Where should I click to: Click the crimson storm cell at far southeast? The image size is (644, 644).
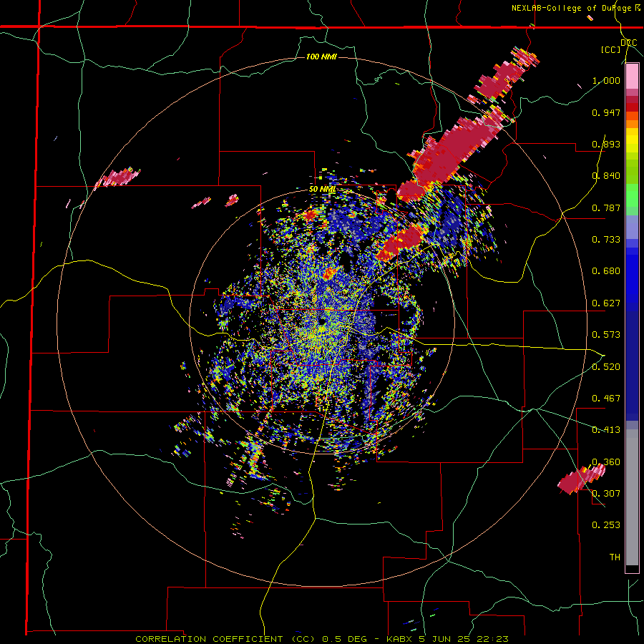click(x=580, y=479)
